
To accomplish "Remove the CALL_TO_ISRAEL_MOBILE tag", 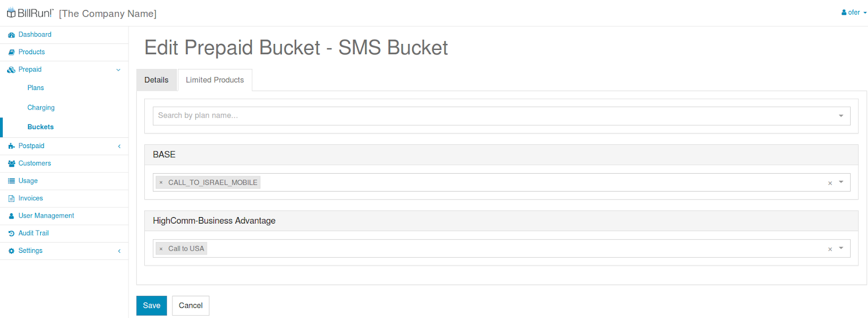I will point(161,182).
